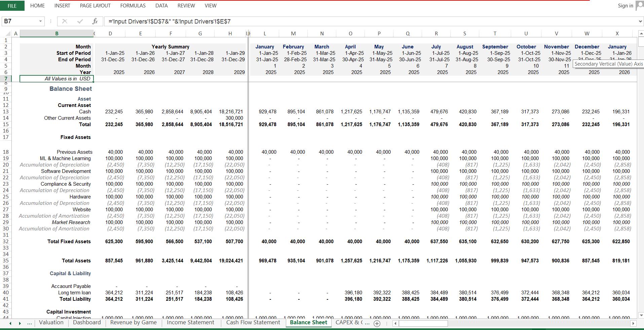Switch to the Dashboard sheet tab

point(87,323)
